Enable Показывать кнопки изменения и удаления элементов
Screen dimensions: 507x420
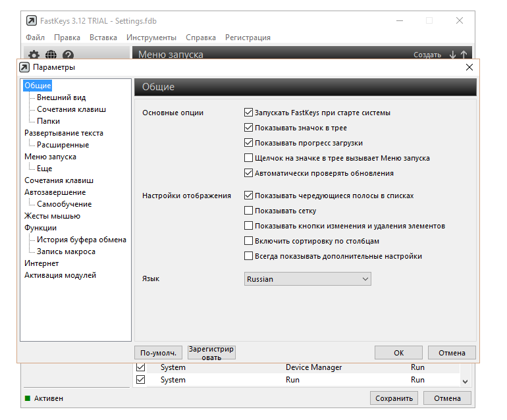pyautogui.click(x=248, y=226)
